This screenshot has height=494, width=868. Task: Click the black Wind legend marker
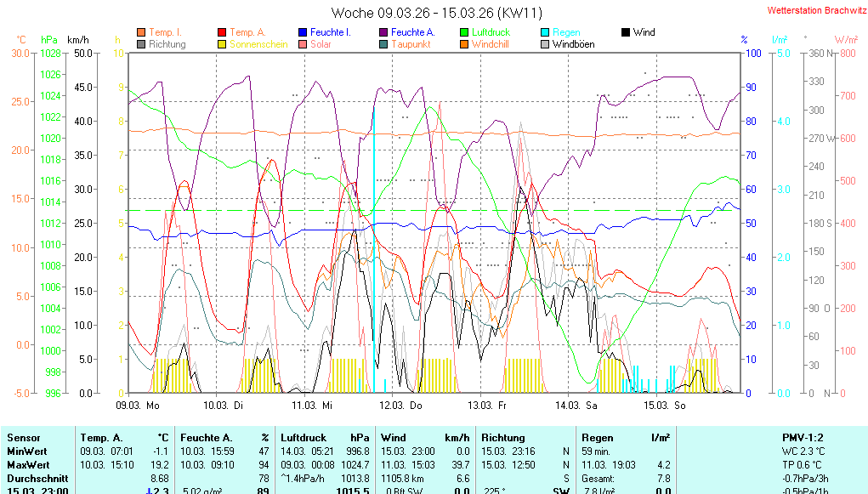626,32
